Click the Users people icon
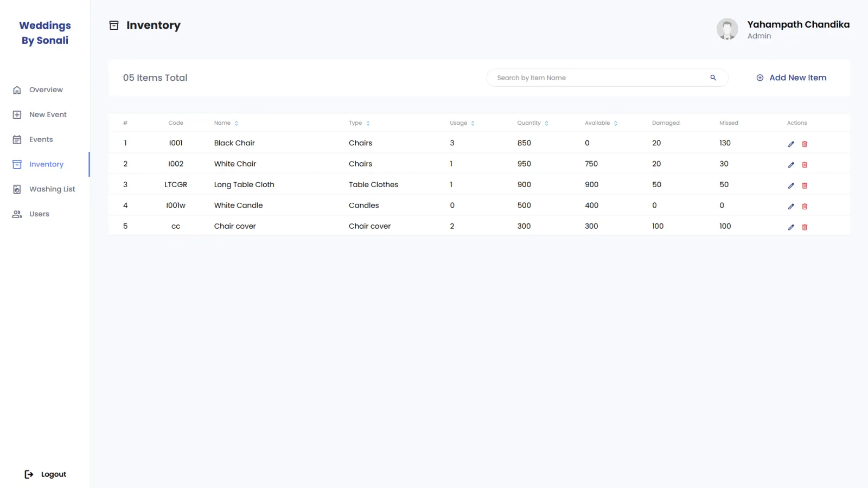This screenshot has width=868, height=488. click(x=17, y=214)
